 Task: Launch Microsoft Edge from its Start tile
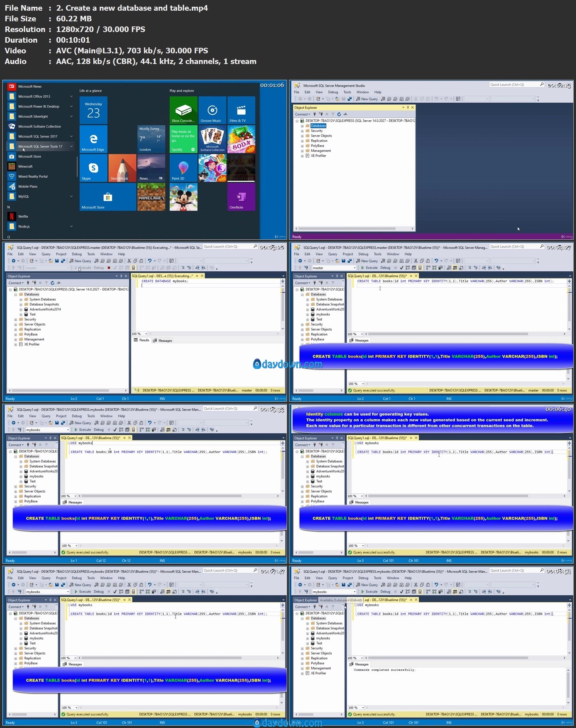tap(93, 139)
